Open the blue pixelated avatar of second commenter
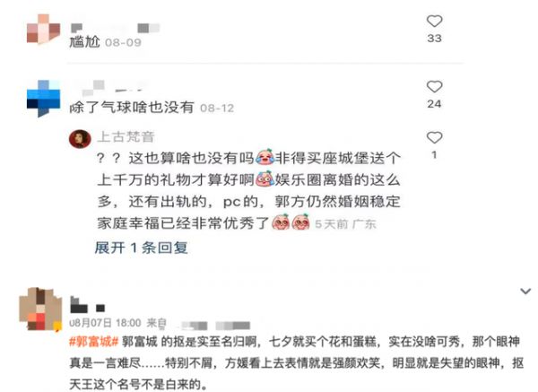538x392 pixels. pyautogui.click(x=43, y=99)
